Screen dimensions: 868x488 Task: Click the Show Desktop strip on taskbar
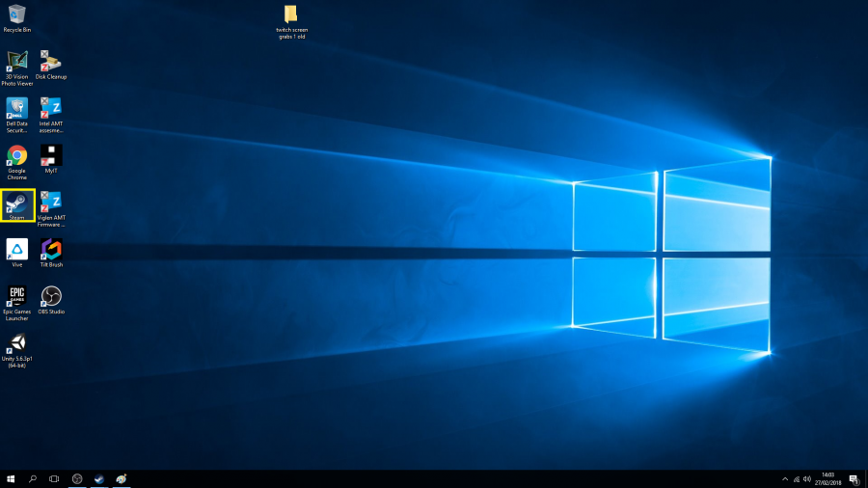(x=866, y=479)
